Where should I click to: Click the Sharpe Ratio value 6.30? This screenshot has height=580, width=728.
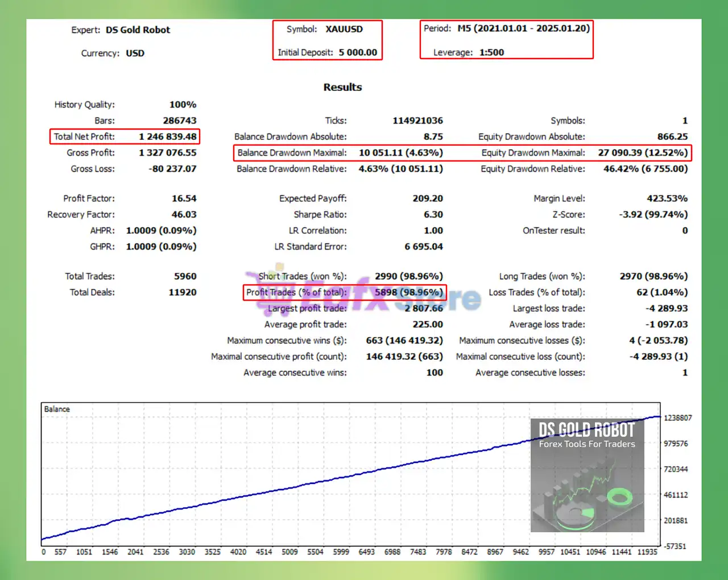pos(433,214)
